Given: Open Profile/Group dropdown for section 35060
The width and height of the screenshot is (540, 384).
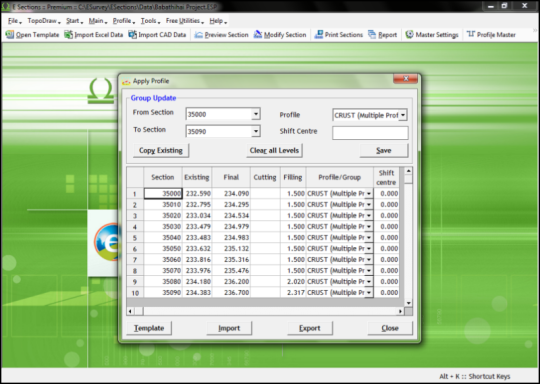Looking at the screenshot, I should tap(368, 260).
